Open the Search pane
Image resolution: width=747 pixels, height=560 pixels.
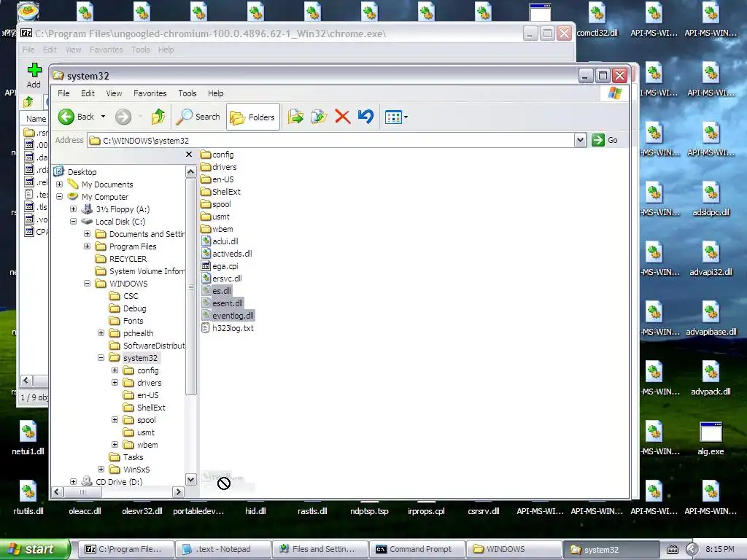point(198,117)
